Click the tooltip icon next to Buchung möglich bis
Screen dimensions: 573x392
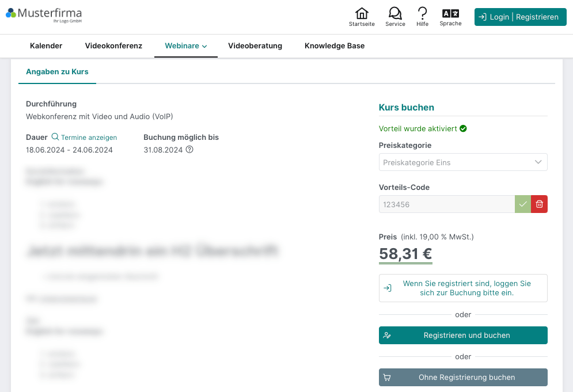189,150
